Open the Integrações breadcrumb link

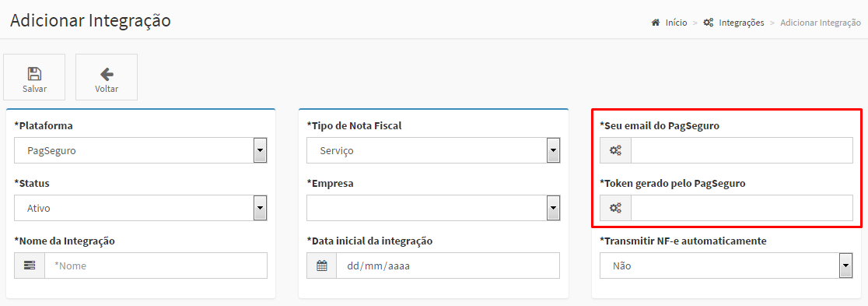pyautogui.click(x=741, y=23)
